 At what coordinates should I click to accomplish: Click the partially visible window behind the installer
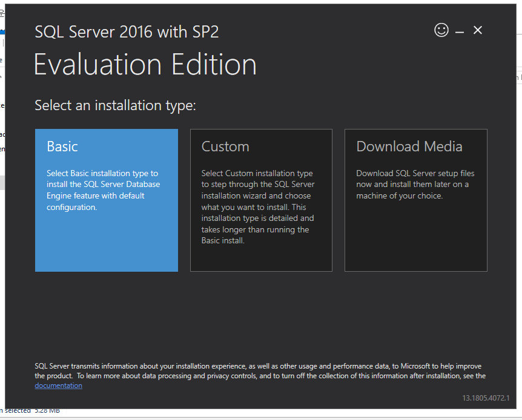coord(4,182)
